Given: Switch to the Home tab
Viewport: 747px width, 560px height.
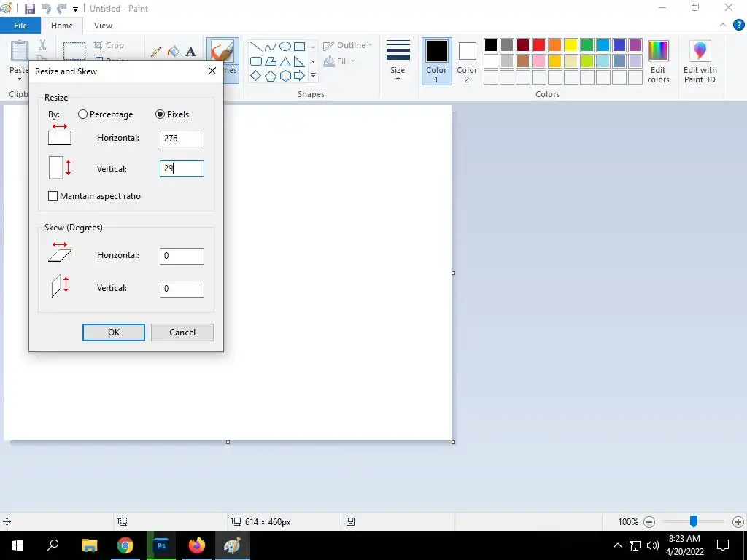Looking at the screenshot, I should coord(62,26).
